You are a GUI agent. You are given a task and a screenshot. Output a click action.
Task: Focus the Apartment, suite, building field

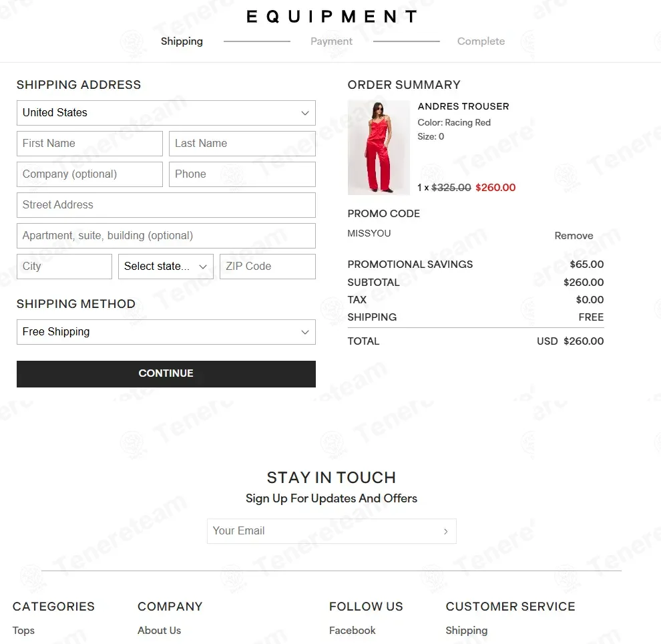tap(166, 236)
